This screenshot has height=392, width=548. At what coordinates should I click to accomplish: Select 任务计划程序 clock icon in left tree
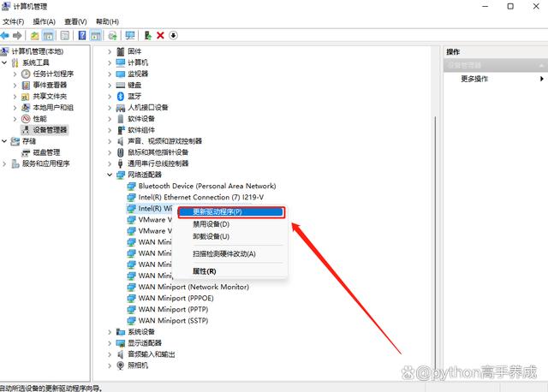coord(26,74)
